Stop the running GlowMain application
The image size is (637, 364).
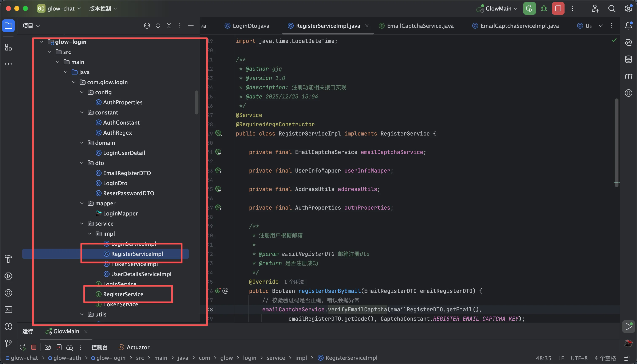coord(558,8)
